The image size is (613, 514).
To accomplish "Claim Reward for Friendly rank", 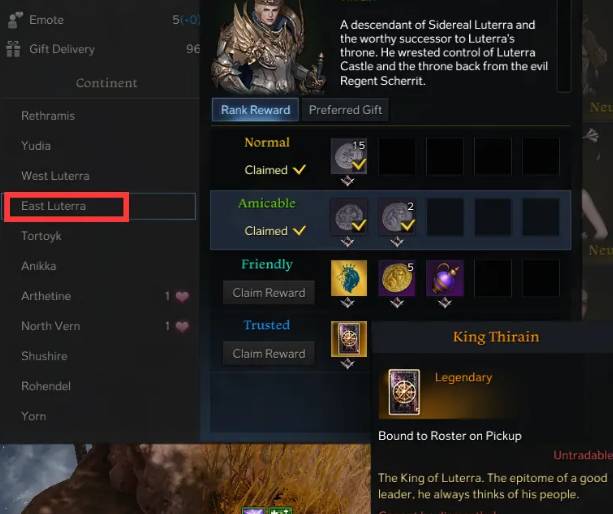I will (269, 292).
